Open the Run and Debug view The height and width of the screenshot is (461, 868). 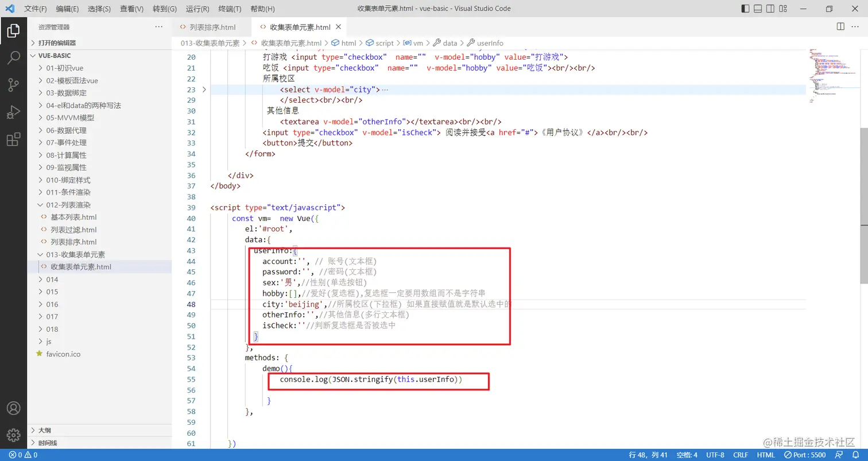[x=13, y=112]
